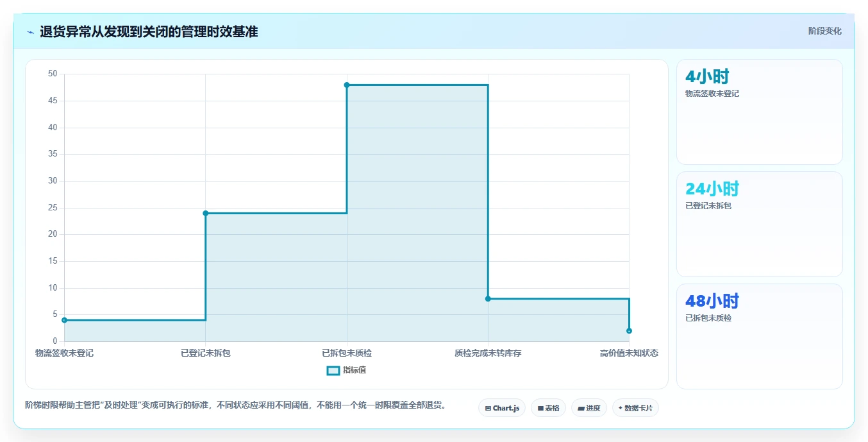This screenshot has width=868, height=442.
Task: Click y-axis tick value 0
Action: click(55, 341)
